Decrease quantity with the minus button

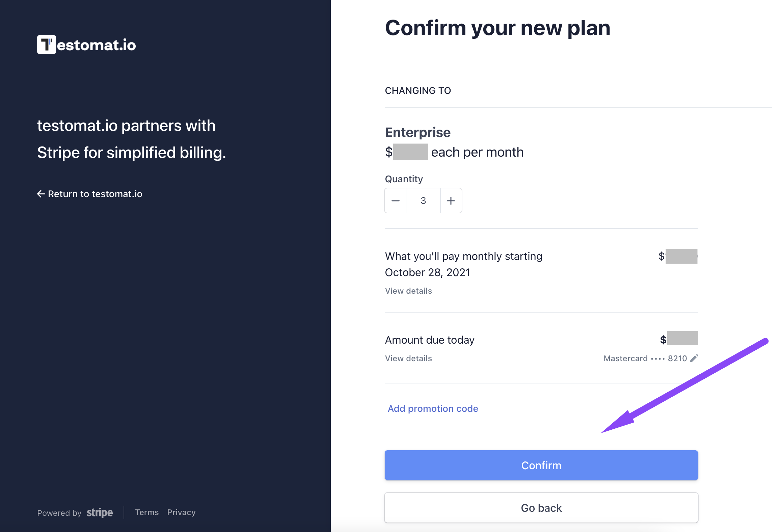(396, 201)
